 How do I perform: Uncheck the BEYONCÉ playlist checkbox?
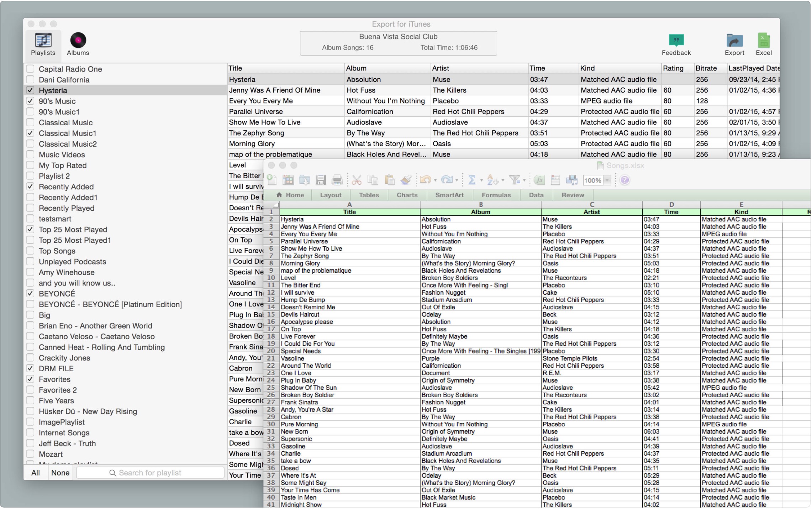coord(31,294)
